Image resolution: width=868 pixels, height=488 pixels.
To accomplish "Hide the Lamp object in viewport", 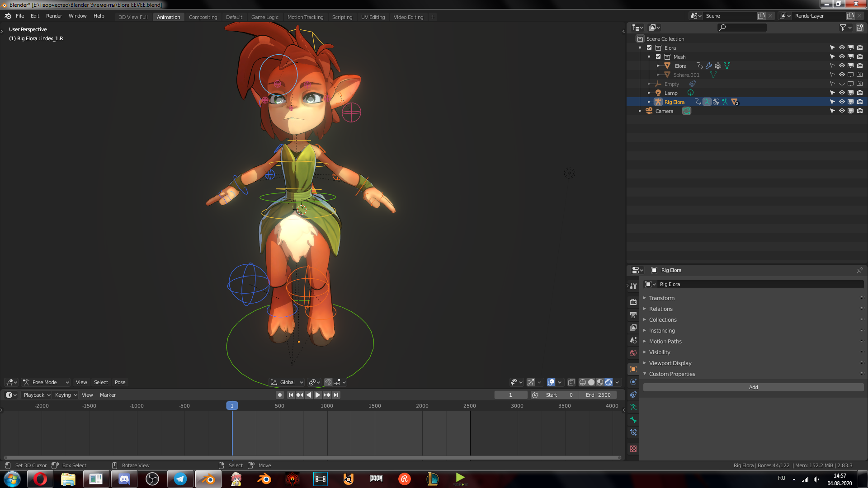I will [842, 93].
